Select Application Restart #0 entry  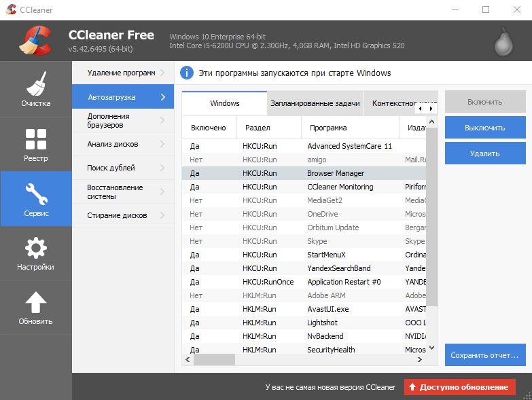pyautogui.click(x=304, y=282)
